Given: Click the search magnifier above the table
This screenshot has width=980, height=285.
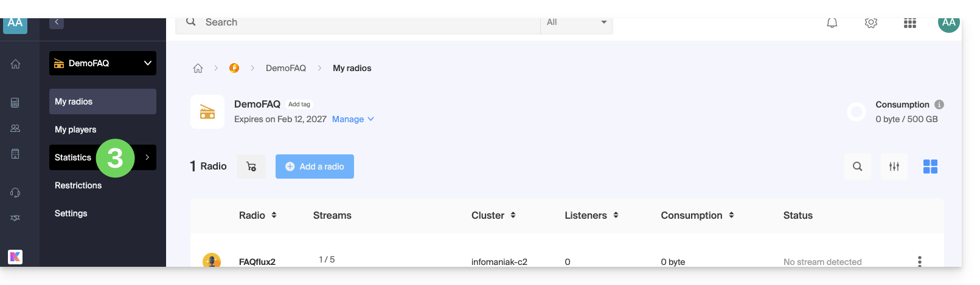Looking at the screenshot, I should pyautogui.click(x=857, y=167).
